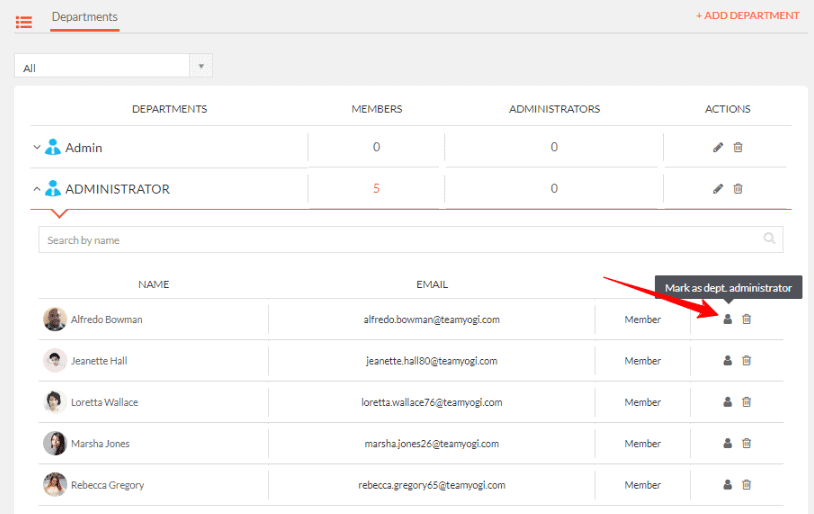Click the + ADD DEPARTMENT link
The width and height of the screenshot is (814, 514).
[x=747, y=16]
